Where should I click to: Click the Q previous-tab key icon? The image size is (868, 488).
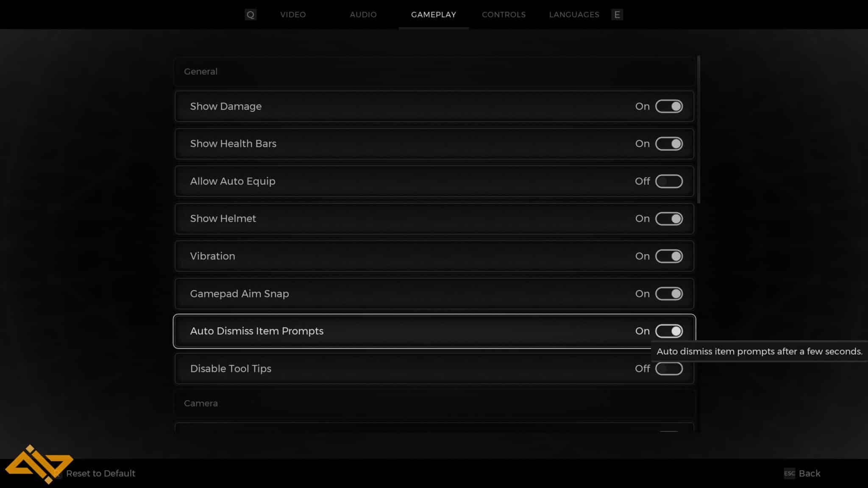point(250,15)
